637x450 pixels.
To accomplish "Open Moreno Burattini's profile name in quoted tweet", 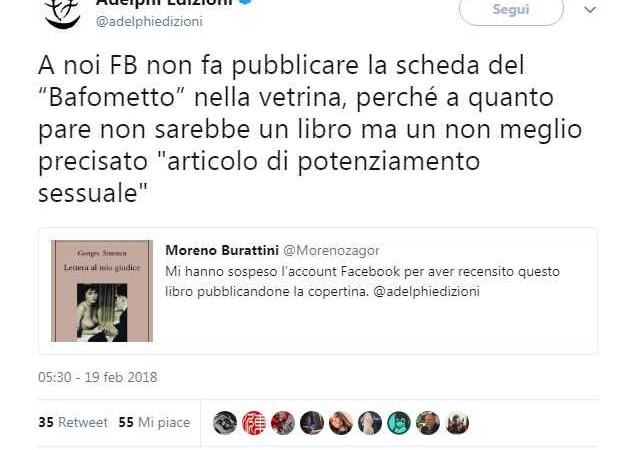I will point(222,250).
